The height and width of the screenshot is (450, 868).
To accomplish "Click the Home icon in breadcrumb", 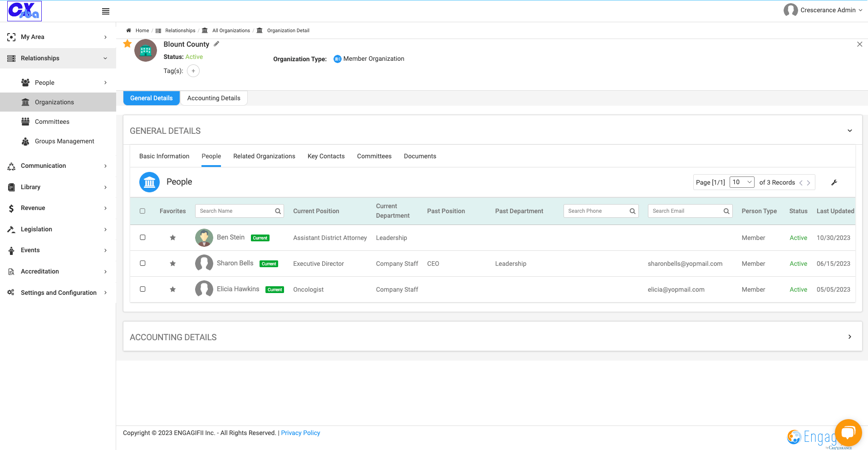I will click(x=128, y=30).
